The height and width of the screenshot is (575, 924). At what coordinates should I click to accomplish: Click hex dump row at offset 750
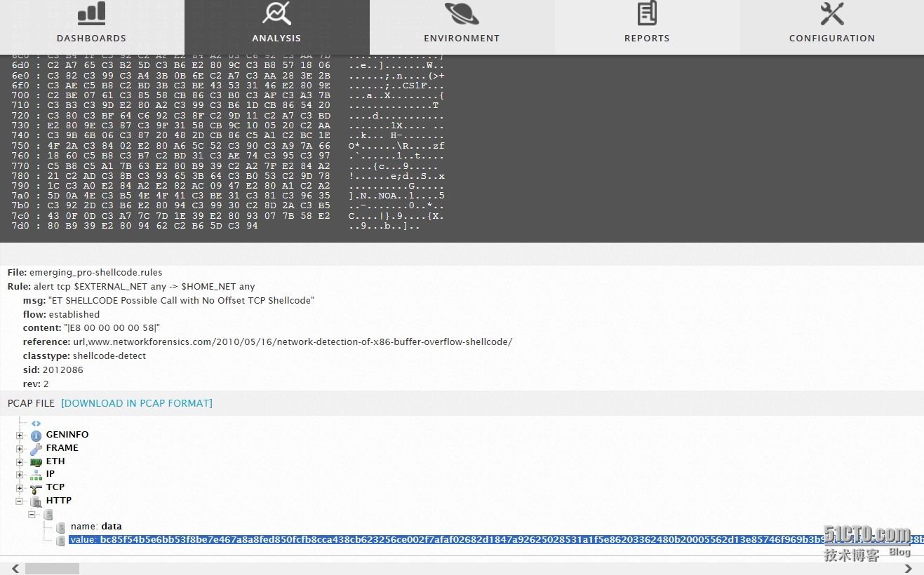coord(229,146)
